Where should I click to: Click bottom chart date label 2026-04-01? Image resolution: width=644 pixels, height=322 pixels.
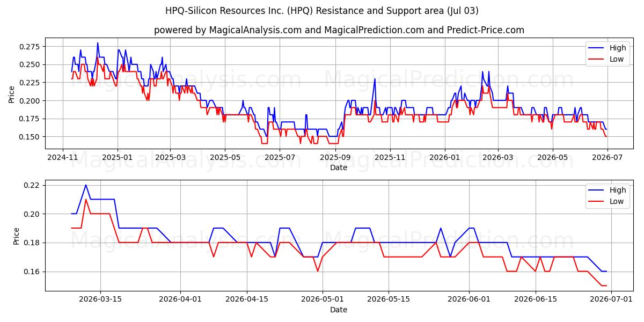point(181,299)
